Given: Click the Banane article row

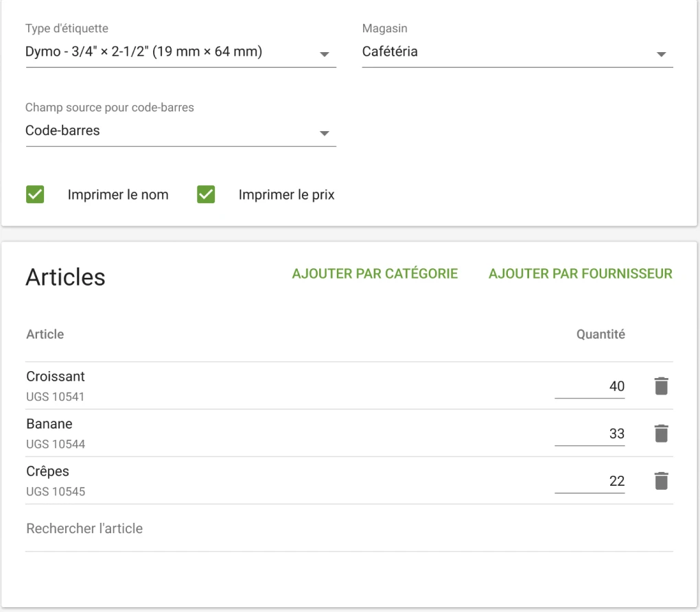Looking at the screenshot, I should 49,424.
